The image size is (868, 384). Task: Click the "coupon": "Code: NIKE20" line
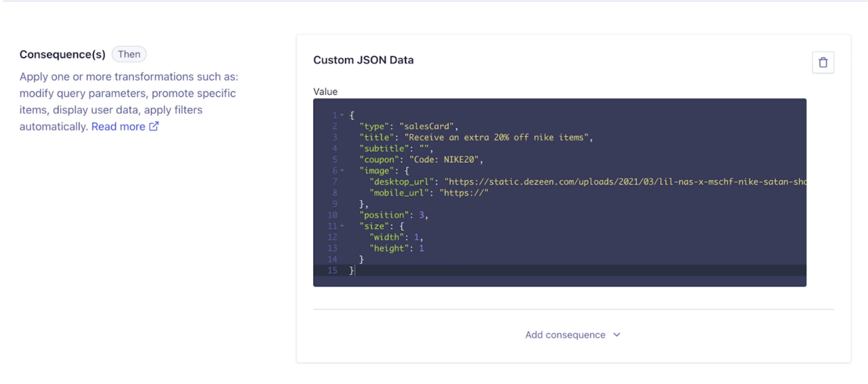pos(421,159)
